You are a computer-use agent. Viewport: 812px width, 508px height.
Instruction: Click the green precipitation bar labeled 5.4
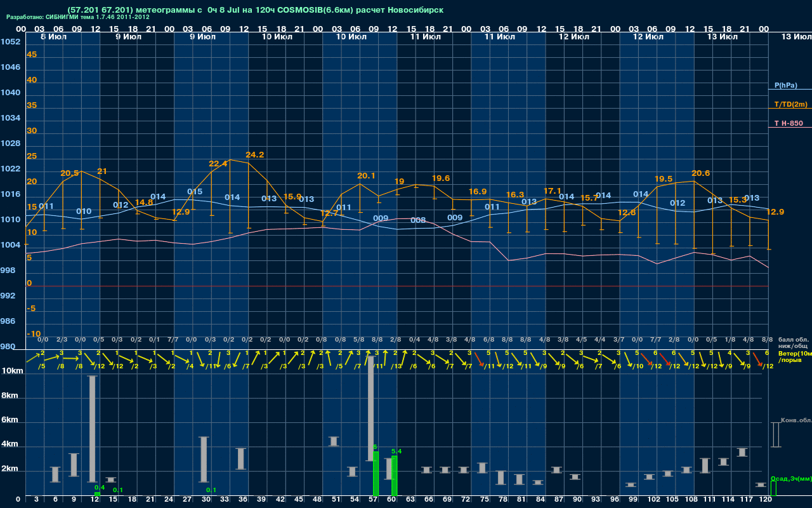[395, 476]
